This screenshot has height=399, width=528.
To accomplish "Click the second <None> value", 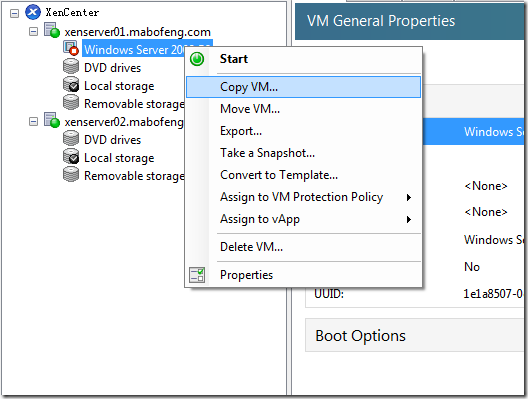I will (x=486, y=212).
